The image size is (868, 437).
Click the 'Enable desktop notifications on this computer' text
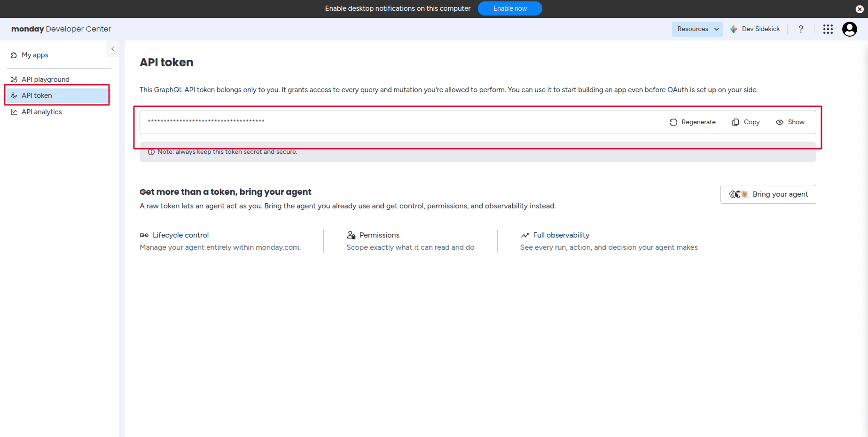tap(398, 8)
